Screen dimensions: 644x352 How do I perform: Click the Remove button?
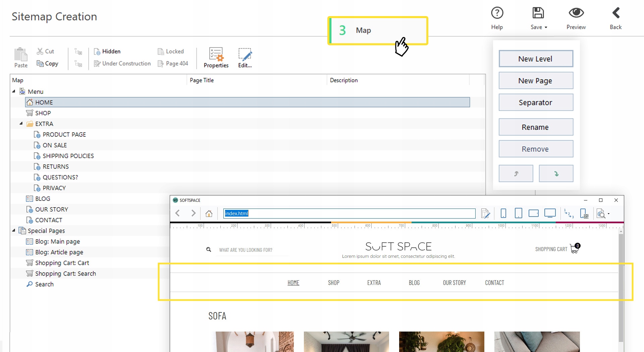point(536,149)
